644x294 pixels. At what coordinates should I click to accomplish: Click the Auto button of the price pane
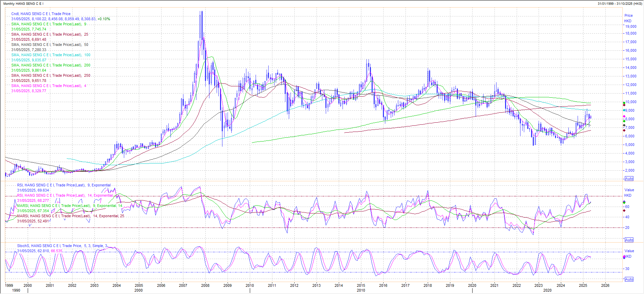(x=629, y=179)
